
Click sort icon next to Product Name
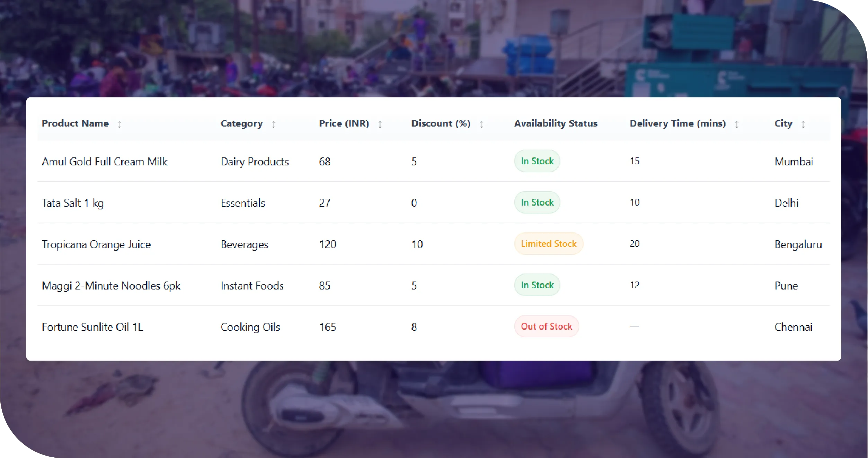pyautogui.click(x=119, y=124)
